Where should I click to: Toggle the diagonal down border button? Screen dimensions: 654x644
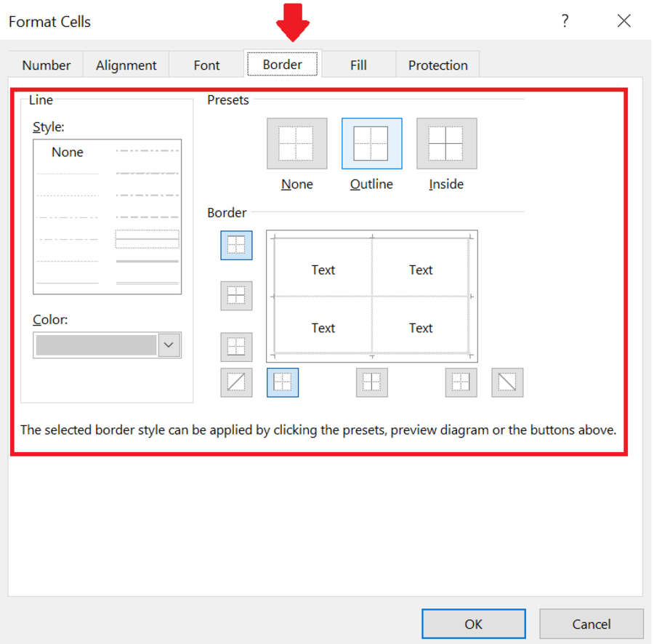(507, 382)
